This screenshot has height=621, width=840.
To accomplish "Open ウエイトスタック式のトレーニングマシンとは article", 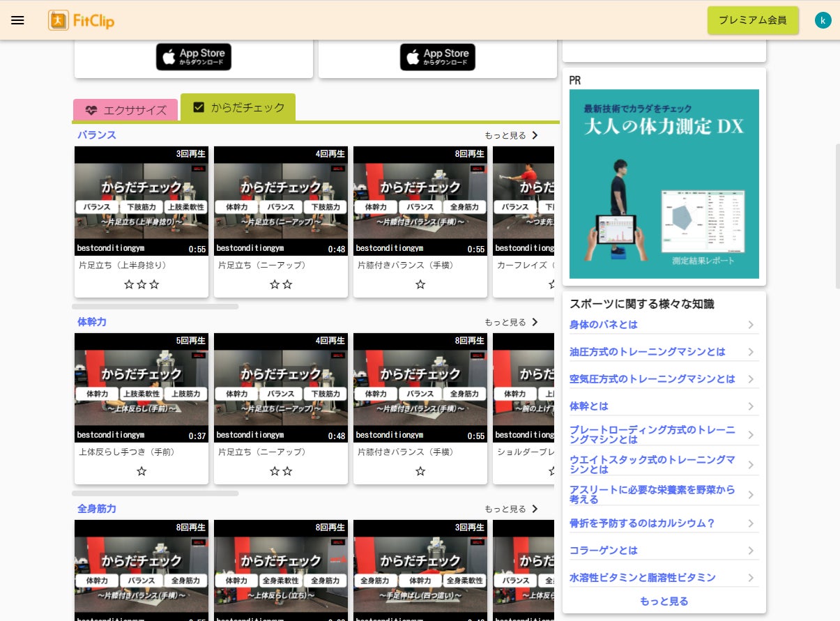I will click(x=652, y=465).
